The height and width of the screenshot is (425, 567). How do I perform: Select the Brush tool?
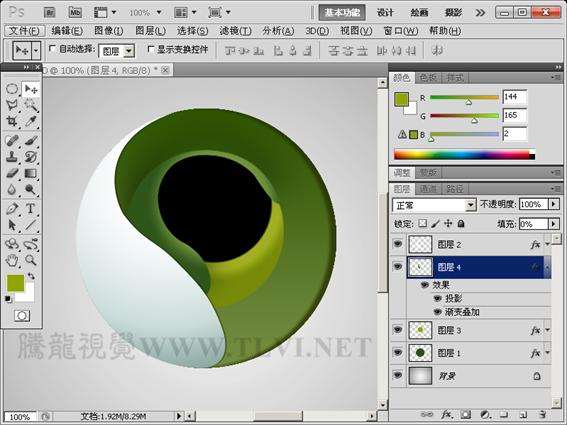[31, 140]
